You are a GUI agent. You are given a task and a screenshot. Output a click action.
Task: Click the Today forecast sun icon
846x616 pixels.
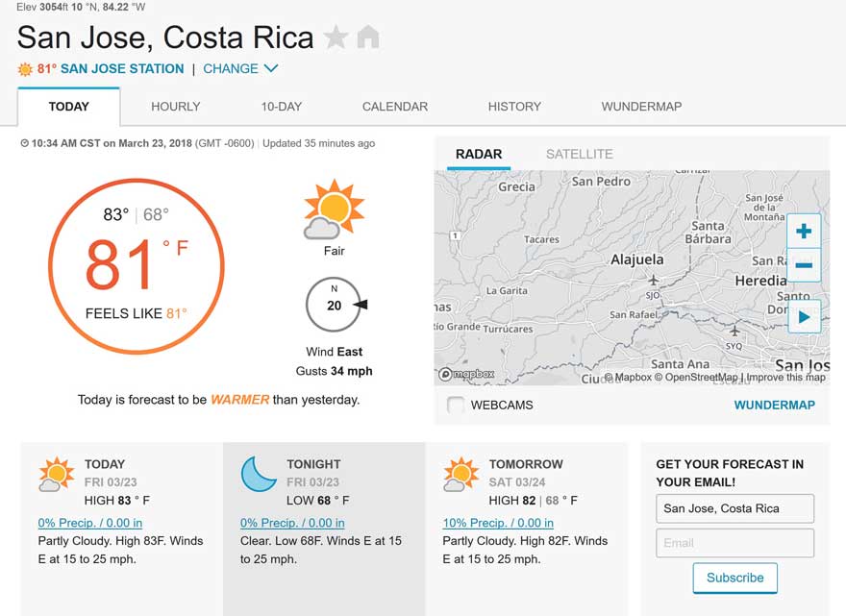pos(56,474)
